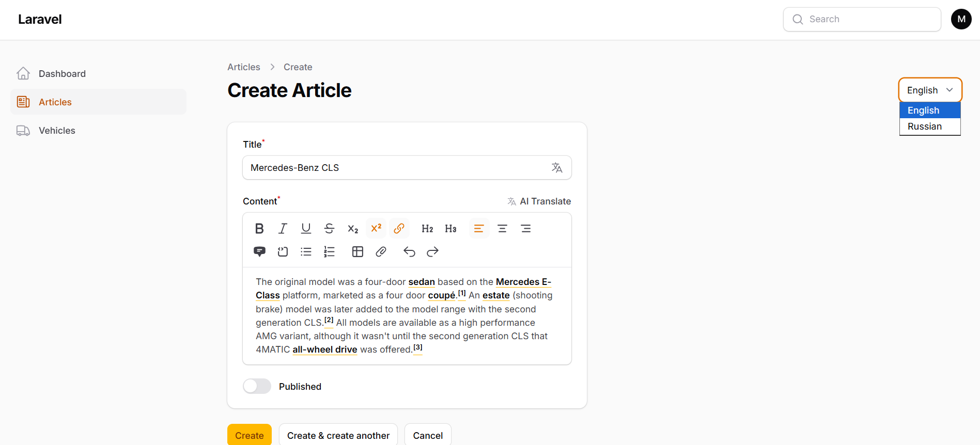The height and width of the screenshot is (445, 980).
Task: Insert a hyperlink with the link tool
Action: click(x=399, y=228)
